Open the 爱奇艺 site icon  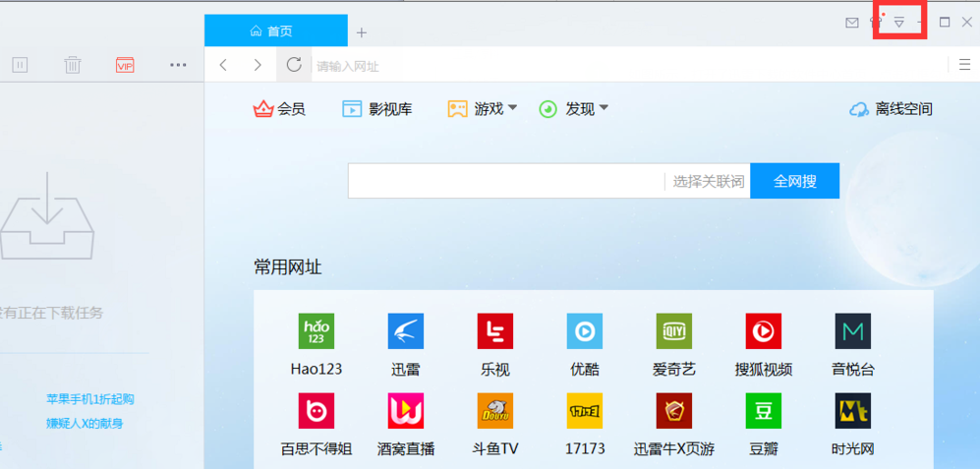(673, 330)
